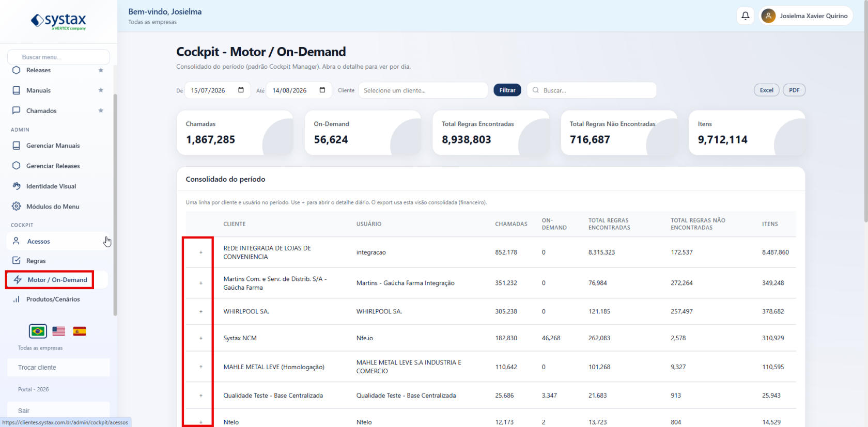
Task: Export the table to Excel
Action: point(767,90)
